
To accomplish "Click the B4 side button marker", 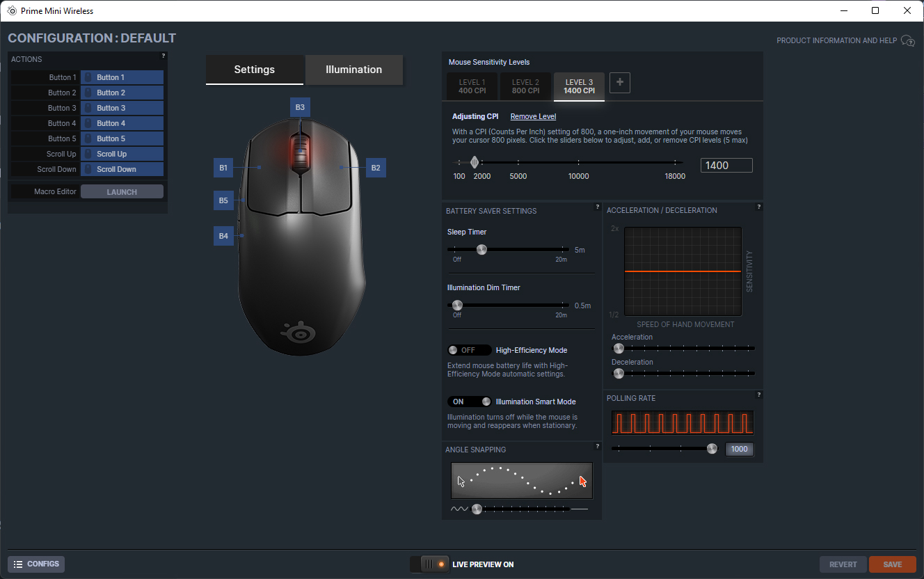I will click(x=223, y=236).
